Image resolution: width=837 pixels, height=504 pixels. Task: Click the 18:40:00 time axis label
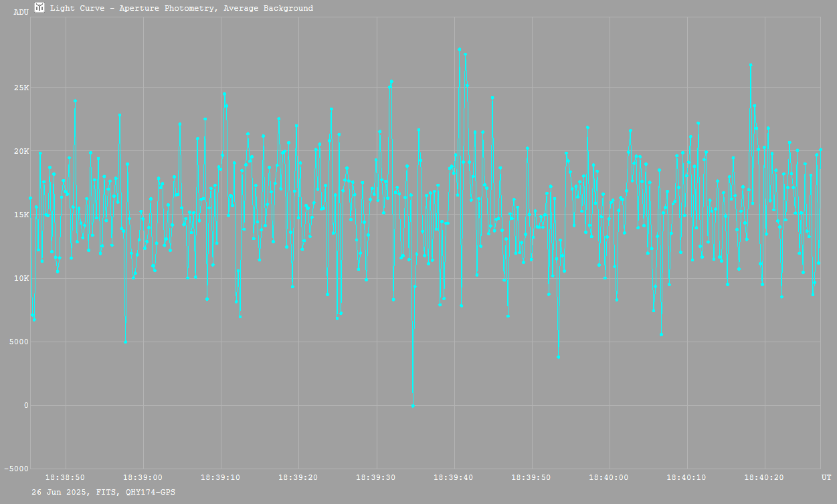(x=610, y=477)
